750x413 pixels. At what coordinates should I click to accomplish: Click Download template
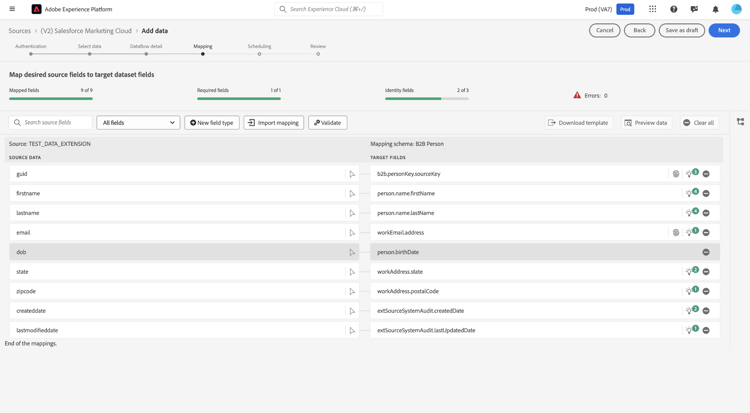coord(579,123)
